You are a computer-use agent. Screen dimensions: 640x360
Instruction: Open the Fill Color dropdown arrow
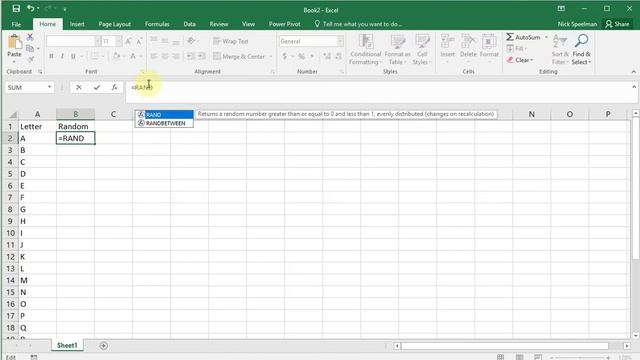124,56
